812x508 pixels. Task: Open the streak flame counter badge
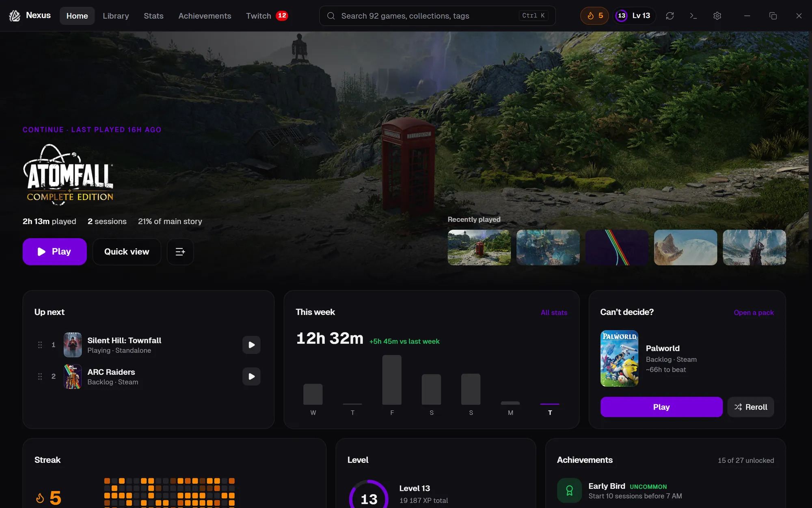594,16
